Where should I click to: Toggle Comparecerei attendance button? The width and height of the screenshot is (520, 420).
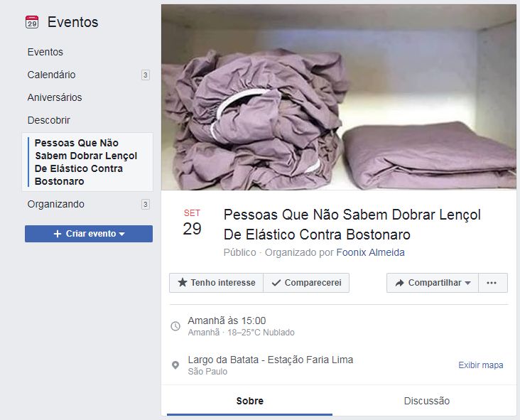pyautogui.click(x=306, y=283)
